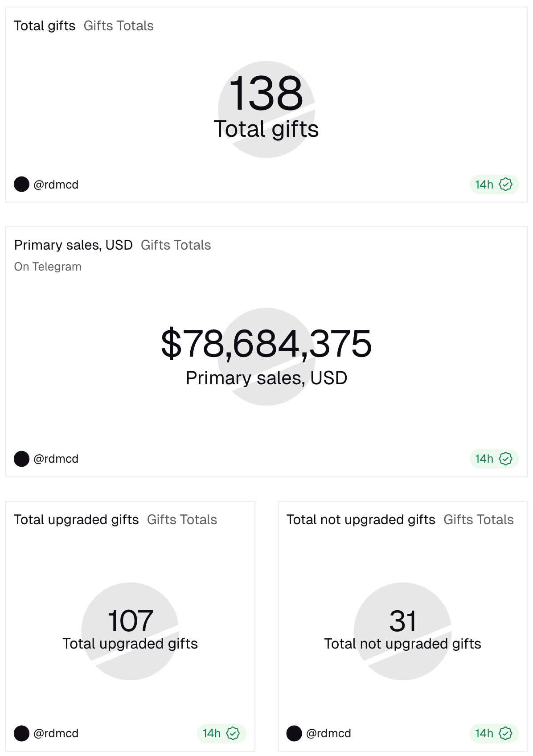533x756 pixels.
Task: Click the verified checkmark icon in Primary sales card
Action: point(505,459)
